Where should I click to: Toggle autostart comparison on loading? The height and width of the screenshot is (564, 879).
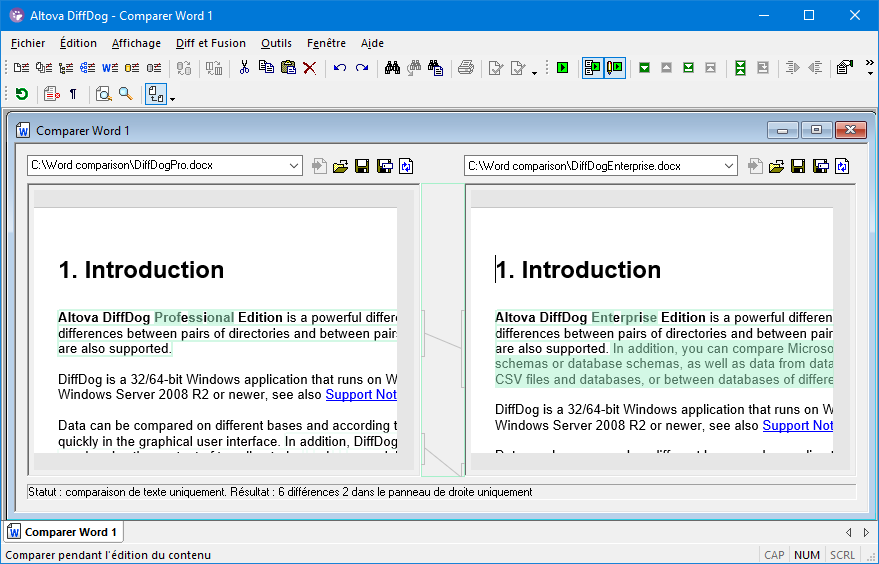pyautogui.click(x=593, y=68)
